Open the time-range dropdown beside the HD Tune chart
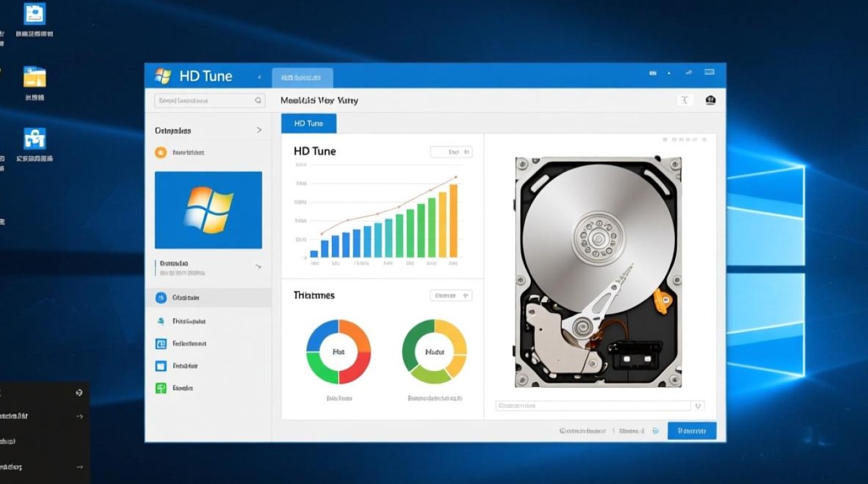 451,151
